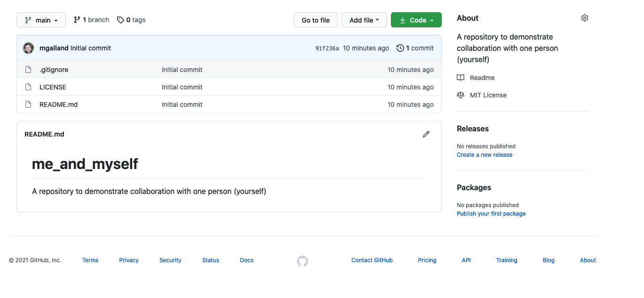Open the About settings gear icon
Image resolution: width=644 pixels, height=298 pixels.
(x=585, y=18)
